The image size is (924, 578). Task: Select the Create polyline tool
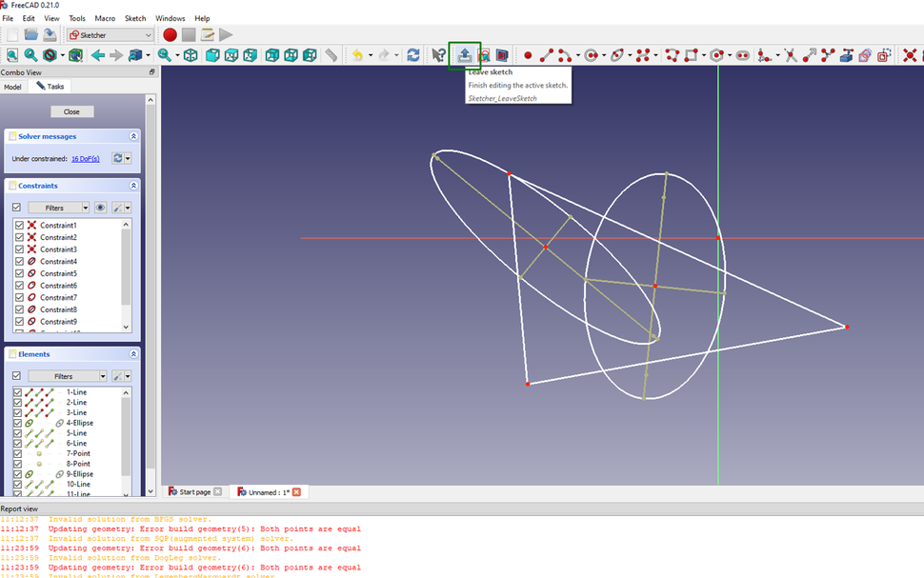(x=673, y=55)
